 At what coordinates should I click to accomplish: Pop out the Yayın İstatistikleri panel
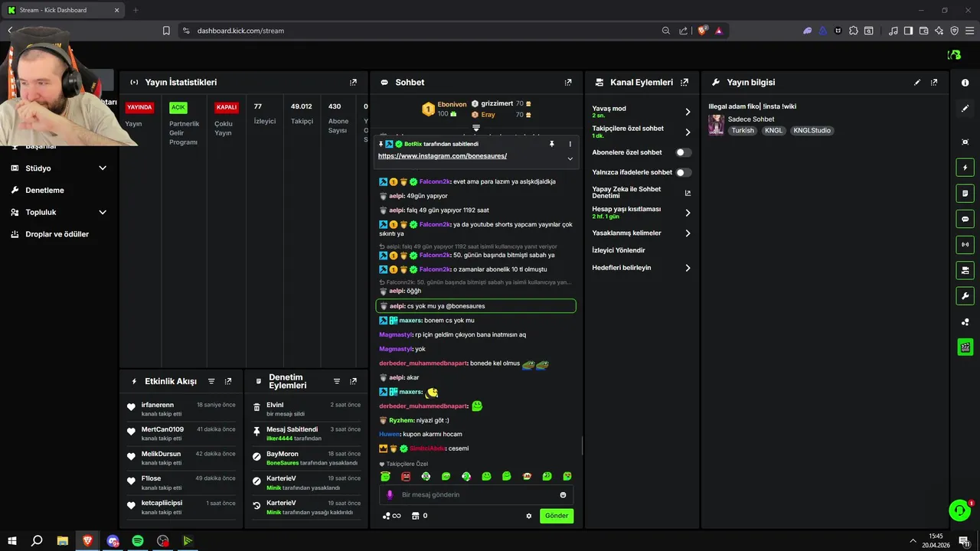pos(353,82)
